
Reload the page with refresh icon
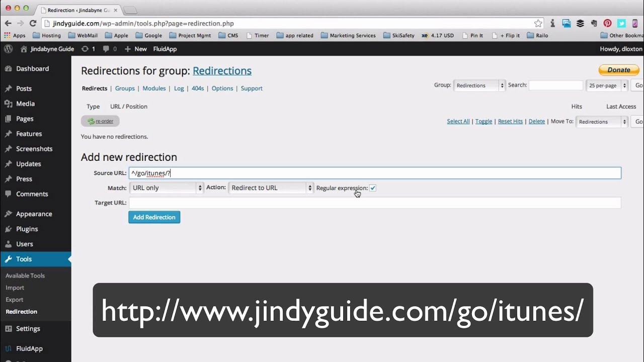point(33,23)
